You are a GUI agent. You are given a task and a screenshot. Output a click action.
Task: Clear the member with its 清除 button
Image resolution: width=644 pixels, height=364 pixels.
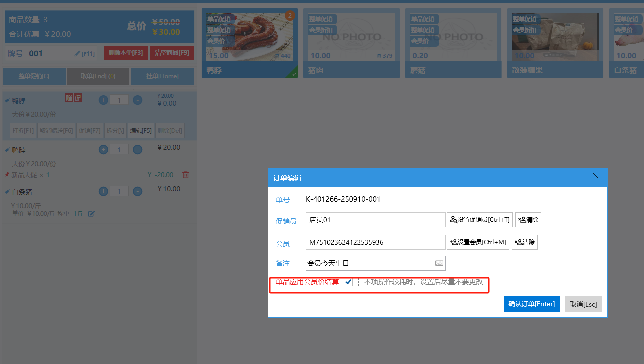click(x=524, y=242)
